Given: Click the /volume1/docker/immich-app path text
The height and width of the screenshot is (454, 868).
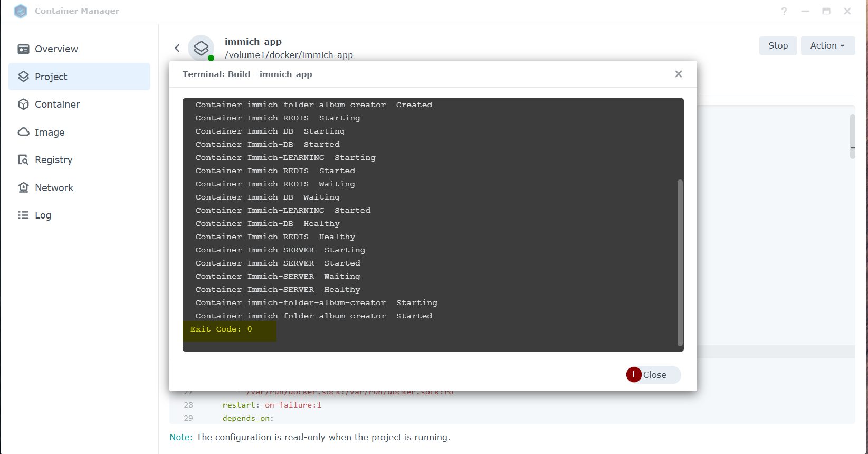Looking at the screenshot, I should (289, 55).
